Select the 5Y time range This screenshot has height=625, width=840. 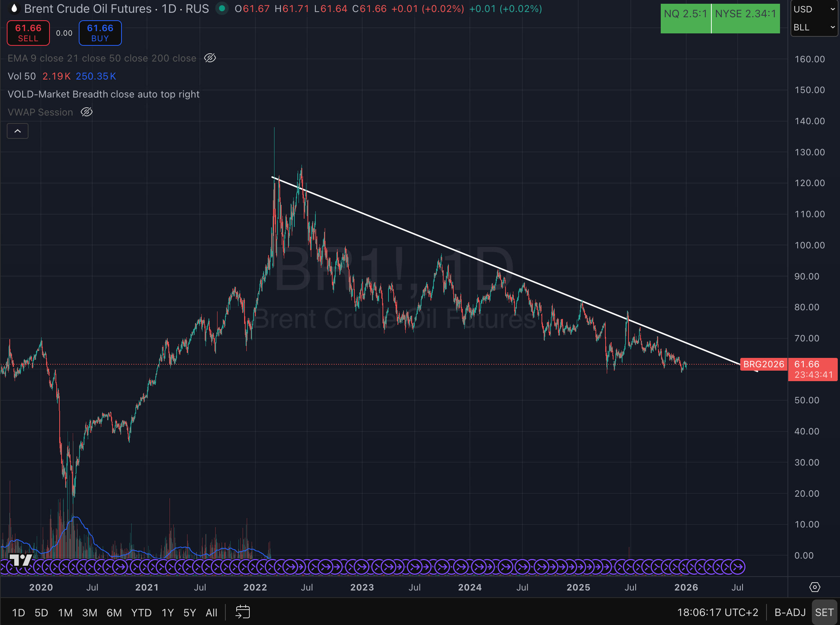coord(189,613)
